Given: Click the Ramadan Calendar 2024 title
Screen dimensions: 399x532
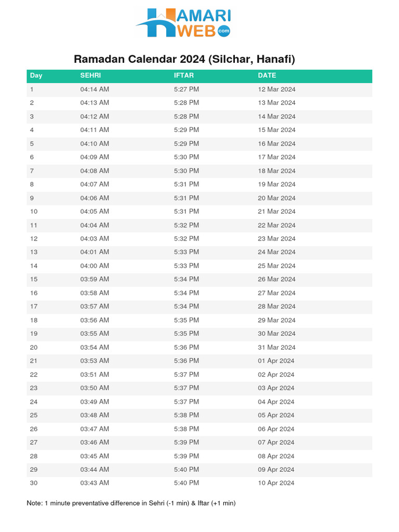Looking at the screenshot, I should (184, 59).
